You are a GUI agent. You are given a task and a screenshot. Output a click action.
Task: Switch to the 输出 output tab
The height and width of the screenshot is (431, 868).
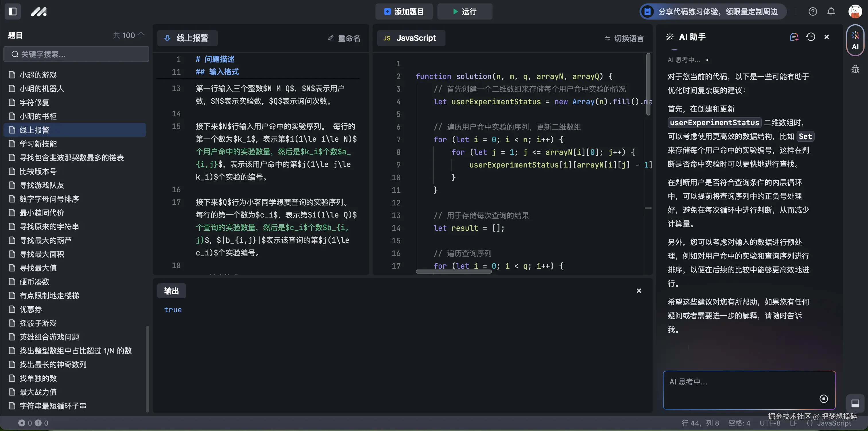click(x=172, y=290)
